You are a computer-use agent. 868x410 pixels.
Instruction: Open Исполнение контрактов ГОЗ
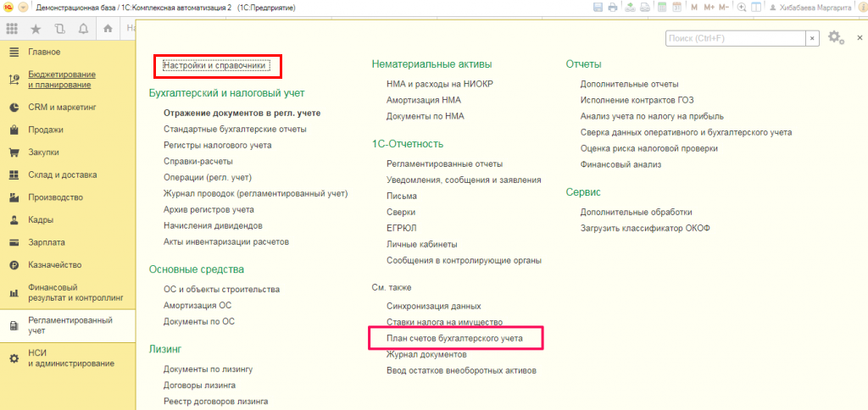click(x=637, y=100)
